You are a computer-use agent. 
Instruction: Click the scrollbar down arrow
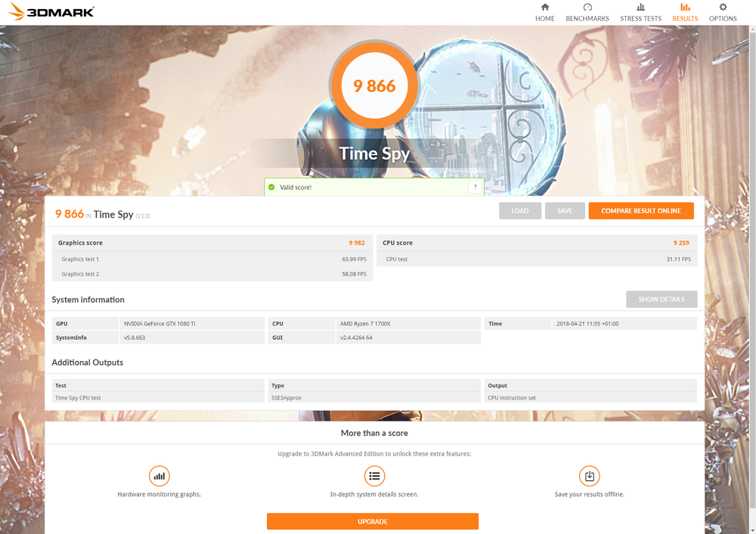[x=752, y=529]
